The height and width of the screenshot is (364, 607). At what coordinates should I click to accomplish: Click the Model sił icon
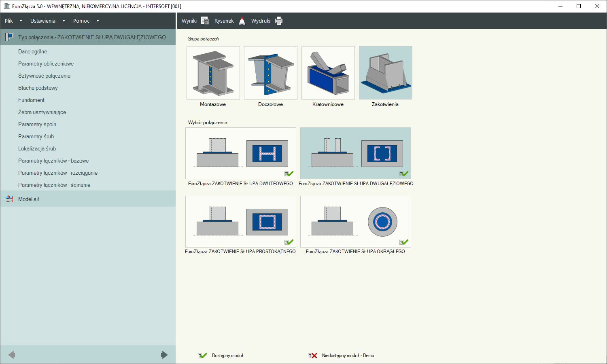[x=9, y=199]
